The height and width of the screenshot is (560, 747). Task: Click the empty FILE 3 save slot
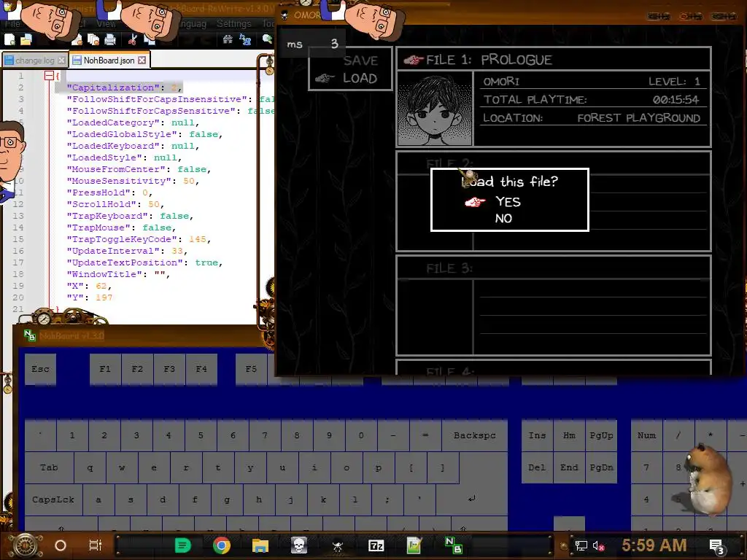(554, 306)
